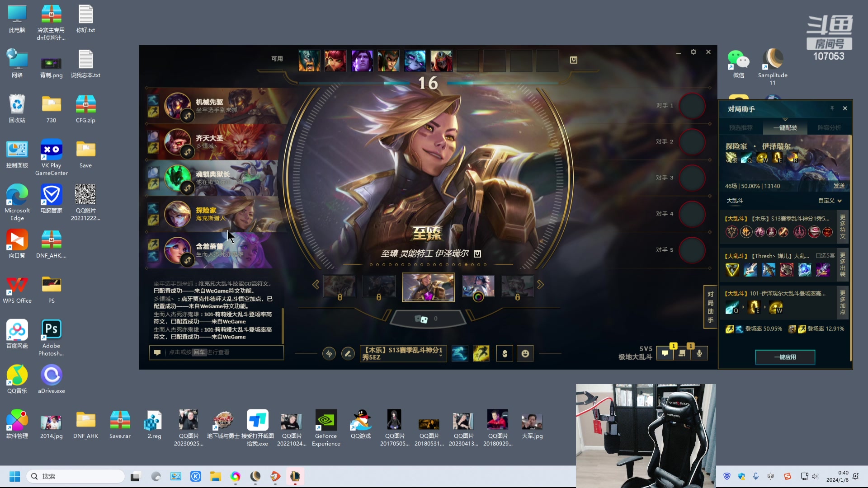
Task: Open the rune page dropdown 【木乐】S13
Action: point(403,353)
